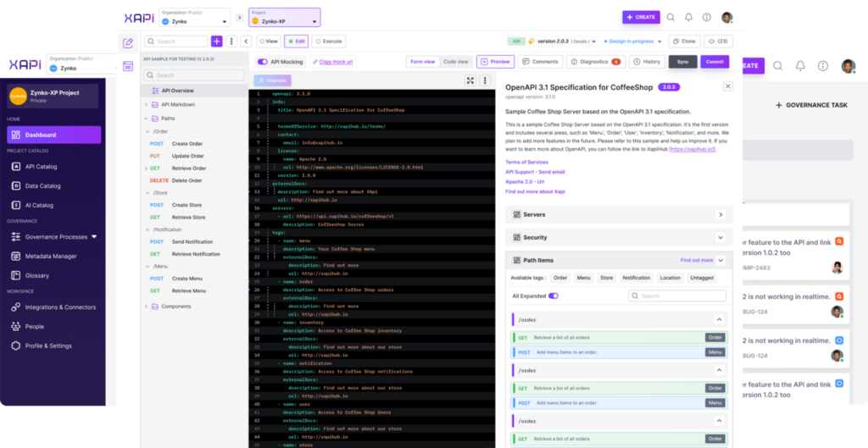868x448 pixels.
Task: Toggle the API Mocking switch
Action: (263, 62)
